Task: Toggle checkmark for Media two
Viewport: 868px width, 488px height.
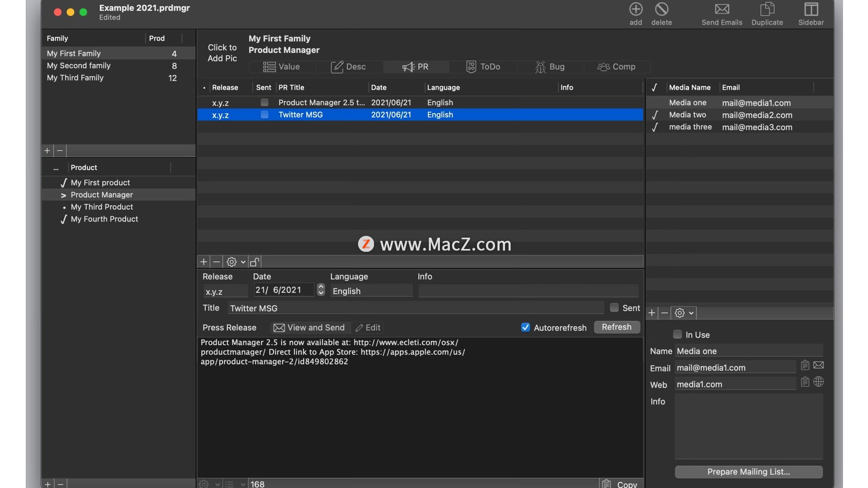Action: pos(655,115)
